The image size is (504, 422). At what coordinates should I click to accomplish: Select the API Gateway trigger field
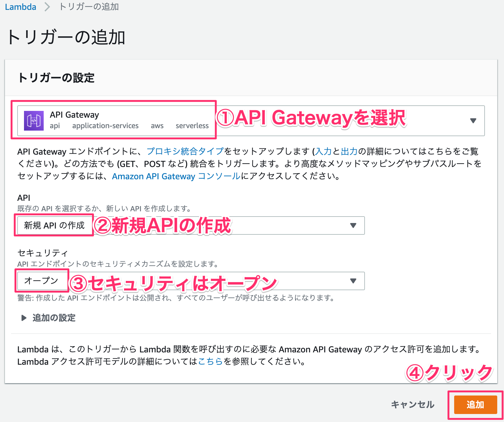tap(251, 121)
